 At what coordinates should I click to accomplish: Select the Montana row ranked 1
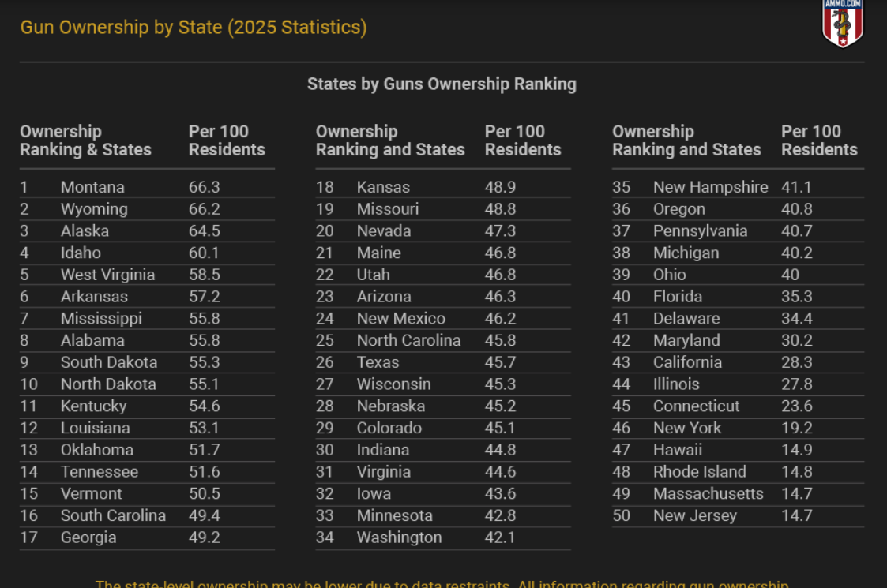pyautogui.click(x=147, y=187)
